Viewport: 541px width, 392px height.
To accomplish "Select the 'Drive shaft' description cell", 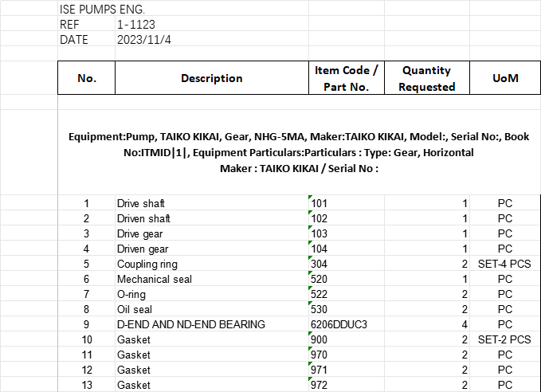I will point(211,203).
